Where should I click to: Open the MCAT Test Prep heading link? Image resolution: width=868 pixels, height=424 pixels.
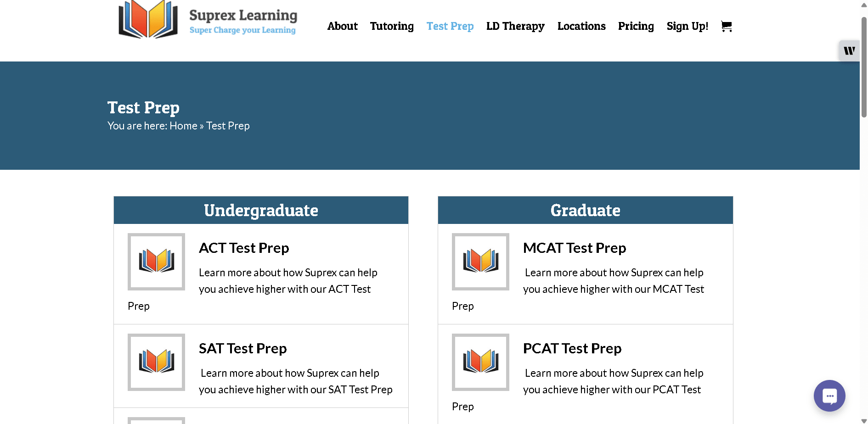(x=574, y=248)
